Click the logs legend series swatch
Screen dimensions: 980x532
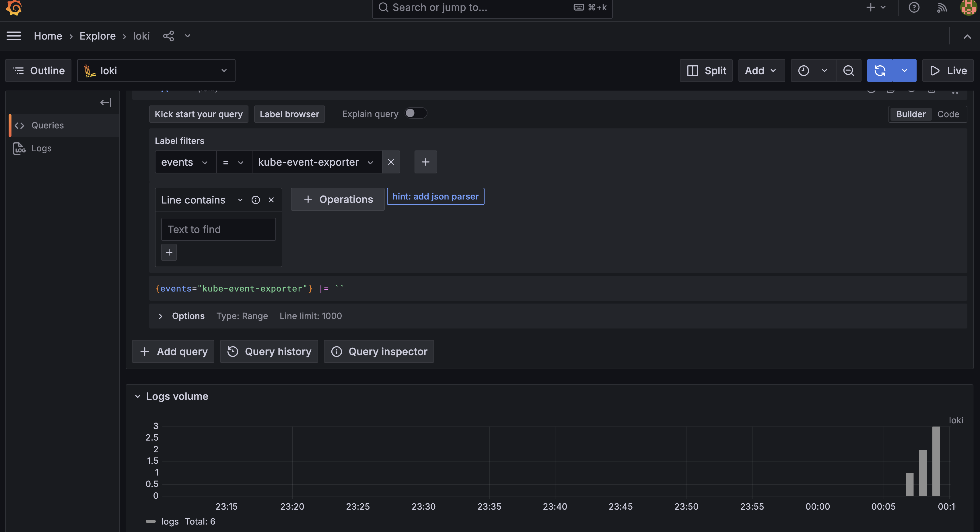tap(151, 521)
